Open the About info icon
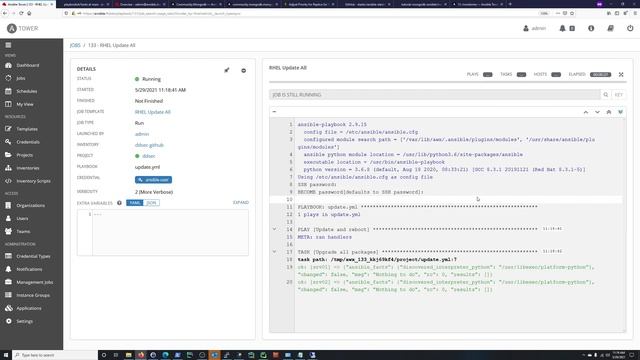 (591, 29)
